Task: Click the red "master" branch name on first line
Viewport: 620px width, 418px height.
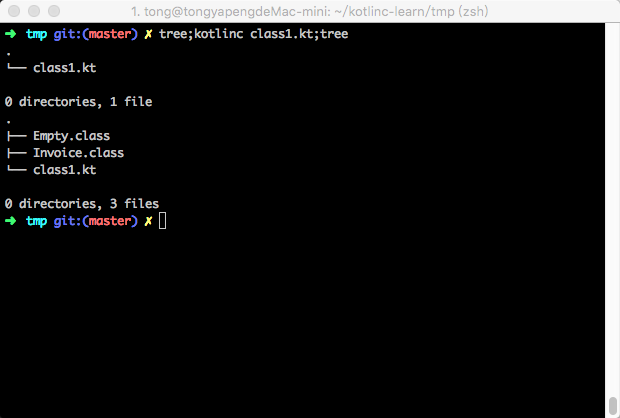Action: tap(110, 34)
